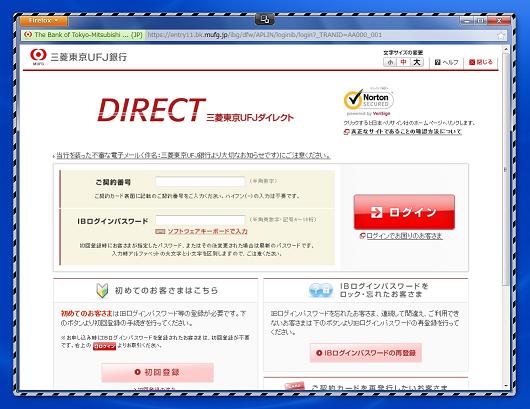Click the page vertical scrollbar
Screen dimensions: 530x409
506,169
